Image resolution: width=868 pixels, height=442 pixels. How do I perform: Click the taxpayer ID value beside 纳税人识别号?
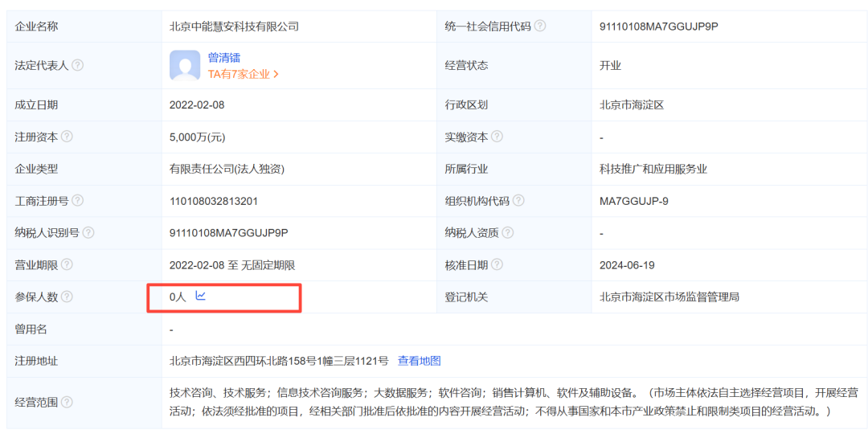(228, 233)
